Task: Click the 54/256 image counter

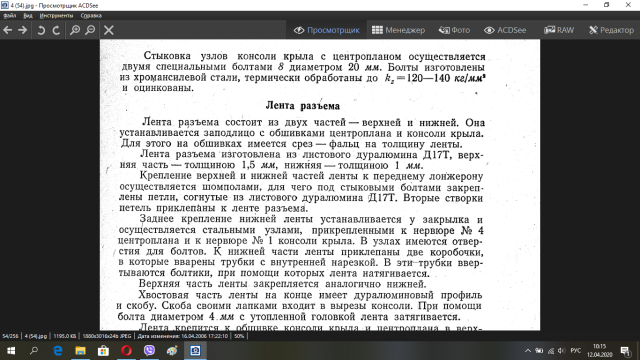Action: pos(11,336)
